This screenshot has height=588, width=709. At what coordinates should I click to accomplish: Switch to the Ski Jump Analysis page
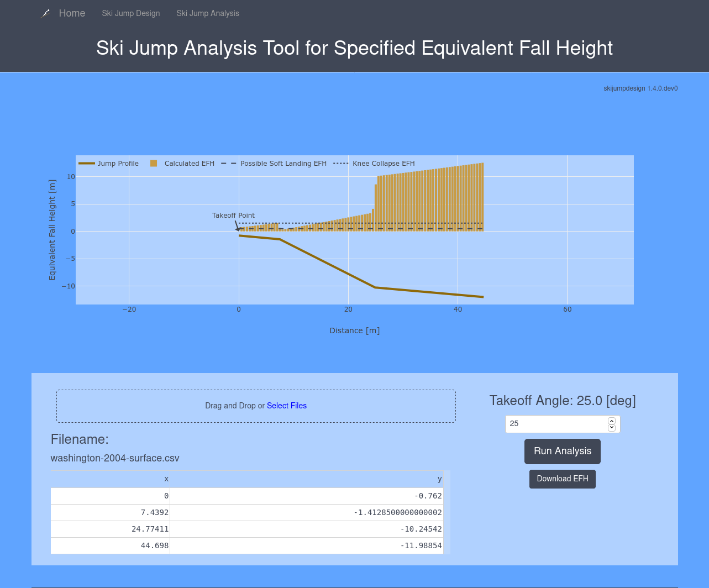click(x=208, y=13)
